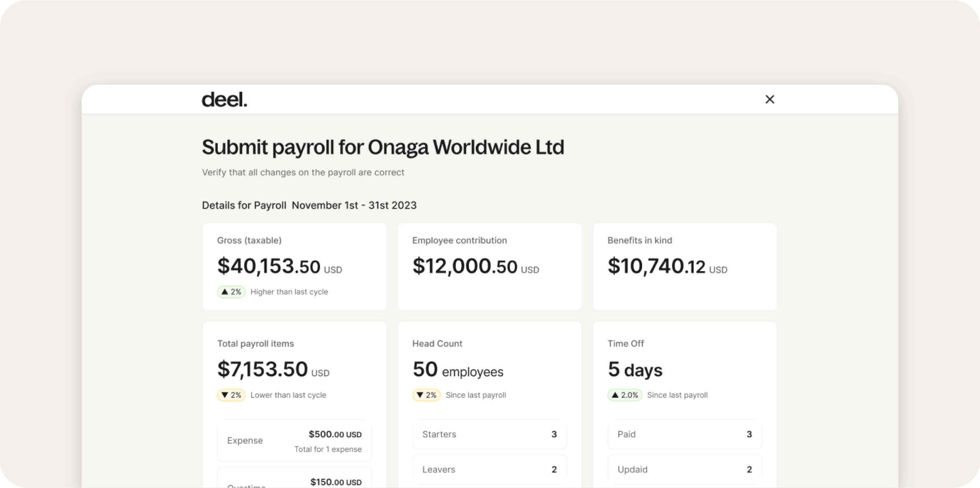Click the deel logo

pyautogui.click(x=224, y=99)
